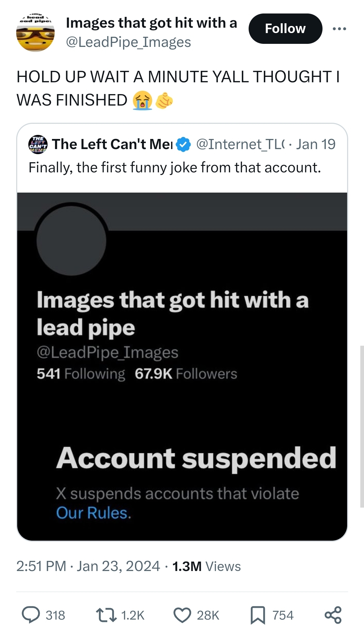Click the reply speech bubble icon
This screenshot has height=627, width=364.
click(x=31, y=615)
